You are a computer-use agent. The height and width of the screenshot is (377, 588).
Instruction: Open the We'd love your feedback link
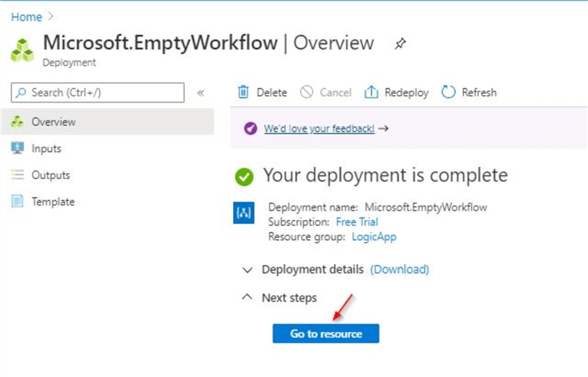tap(319, 129)
